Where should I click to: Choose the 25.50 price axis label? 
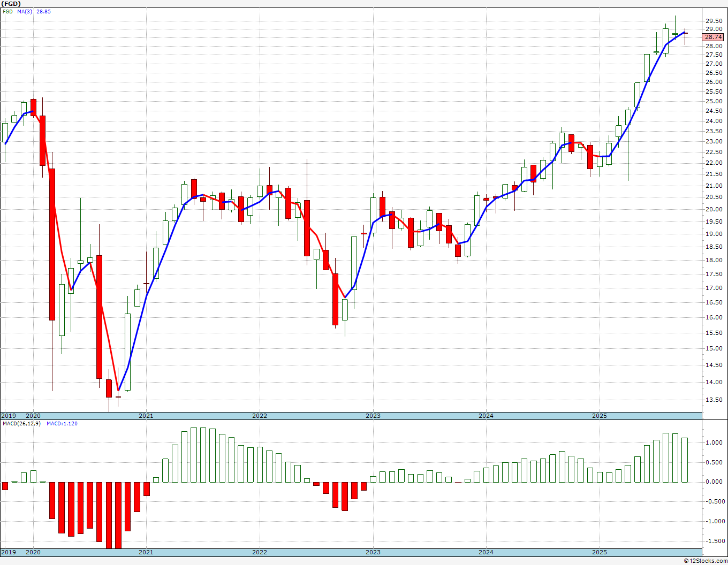tap(714, 91)
